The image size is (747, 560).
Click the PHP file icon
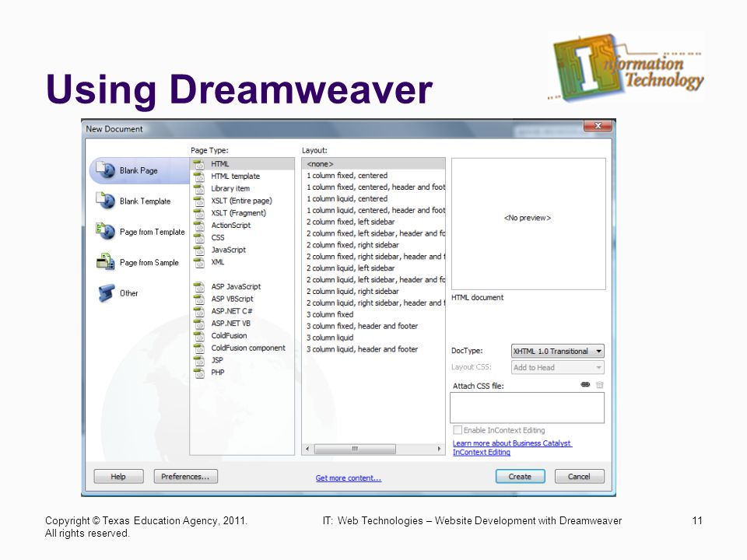[x=199, y=373]
